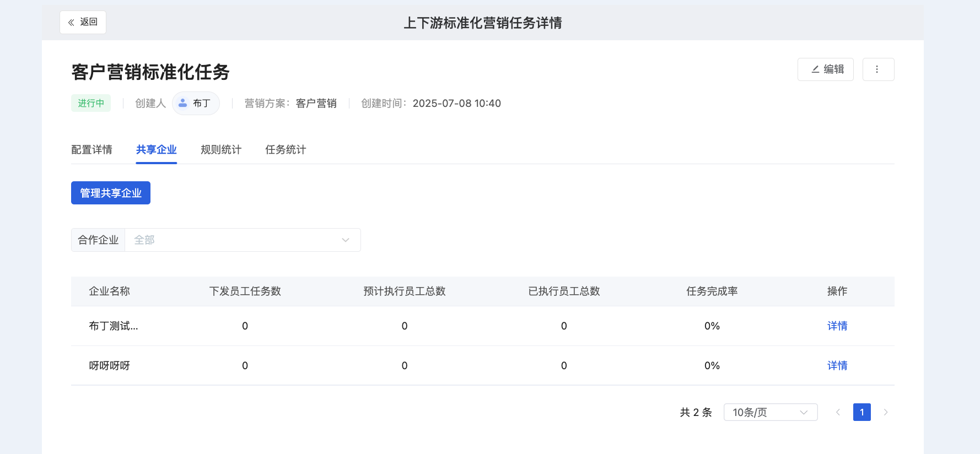980x454 pixels.
Task: Select the 共享企业 tab
Action: (x=156, y=149)
